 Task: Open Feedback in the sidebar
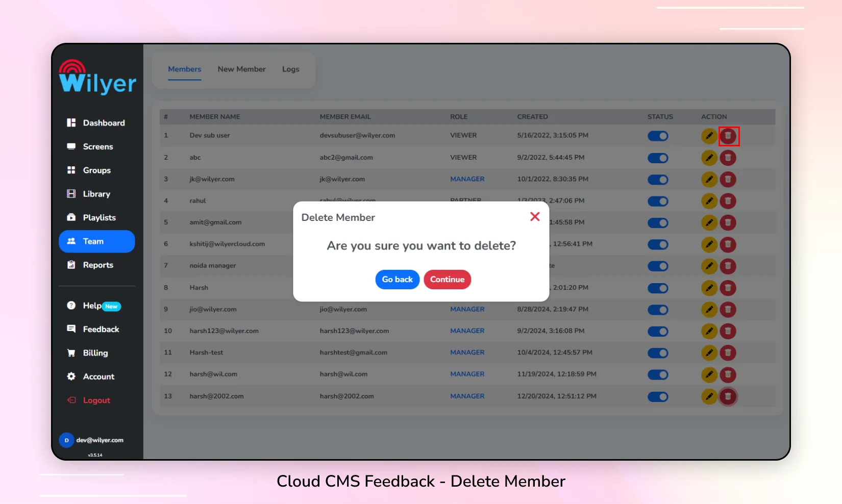point(97,330)
